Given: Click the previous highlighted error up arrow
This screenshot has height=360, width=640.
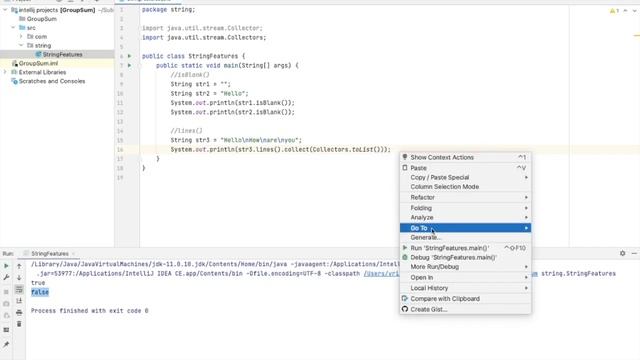Looking at the screenshot, I should 625,11.
